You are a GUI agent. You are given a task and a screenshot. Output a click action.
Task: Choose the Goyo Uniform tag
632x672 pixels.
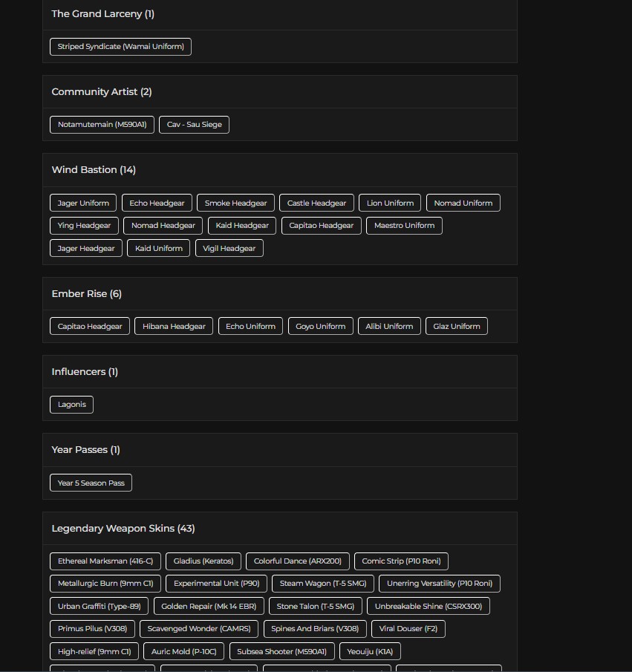[x=321, y=327]
